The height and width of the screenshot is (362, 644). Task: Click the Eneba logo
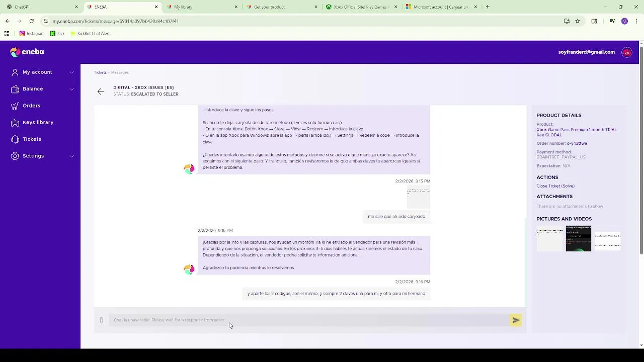coord(27,52)
